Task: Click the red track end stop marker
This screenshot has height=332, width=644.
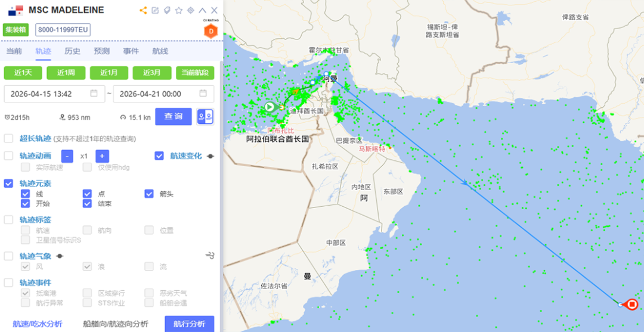Action: [633, 305]
